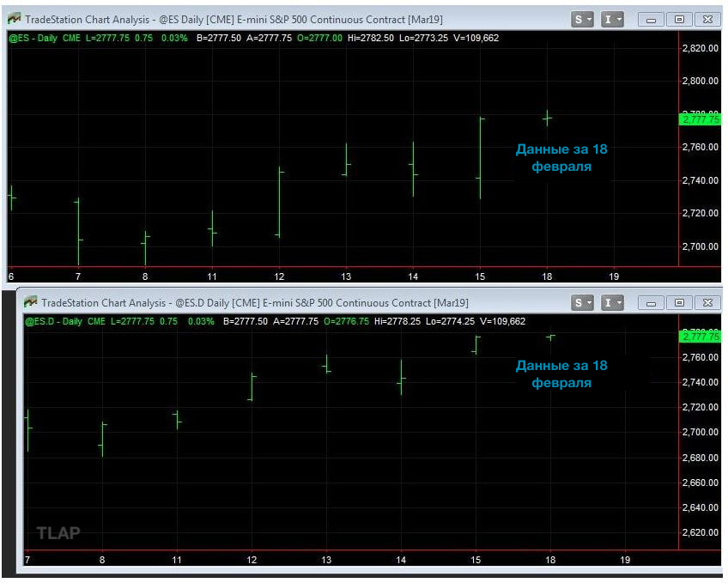Click 2,800.00 on @ES chart price axis
Image resolution: width=728 pixels, height=583 pixels.
tap(701, 81)
